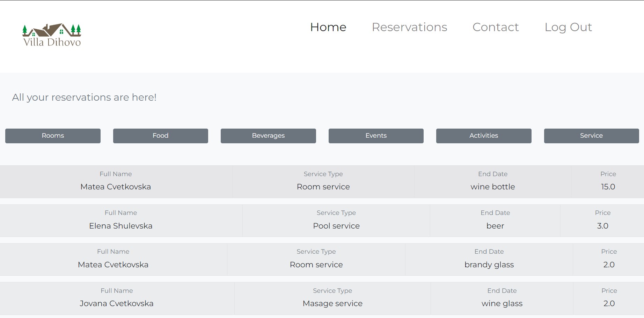
Task: Show Events reservations
Action: 376,136
